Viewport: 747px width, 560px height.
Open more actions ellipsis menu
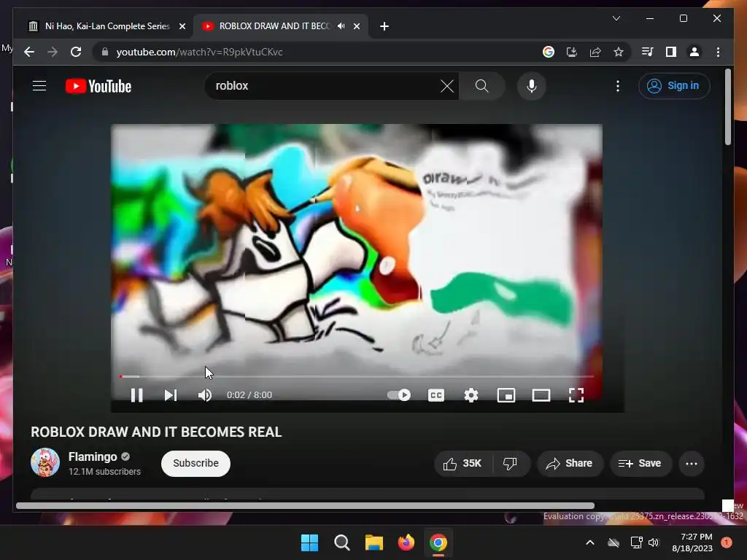click(x=692, y=463)
